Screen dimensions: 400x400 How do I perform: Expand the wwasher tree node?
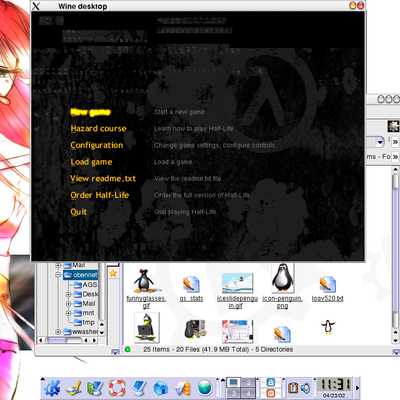click(58, 332)
